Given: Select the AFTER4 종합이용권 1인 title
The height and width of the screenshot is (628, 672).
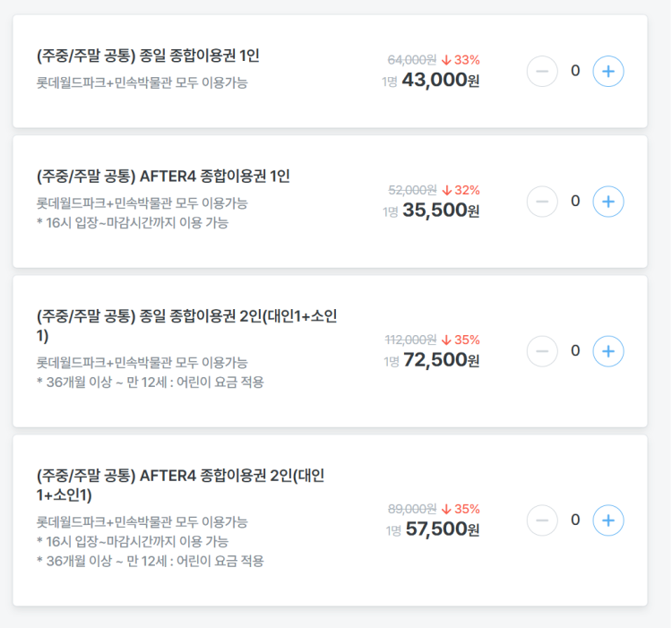Looking at the screenshot, I should [x=163, y=176].
